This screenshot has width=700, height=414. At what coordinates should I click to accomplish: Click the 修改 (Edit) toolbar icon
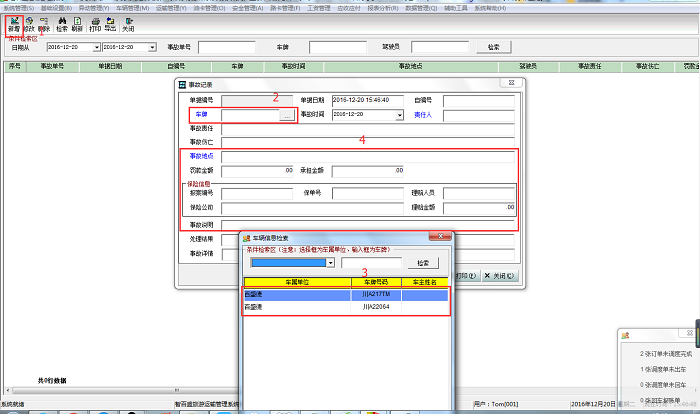click(x=29, y=23)
